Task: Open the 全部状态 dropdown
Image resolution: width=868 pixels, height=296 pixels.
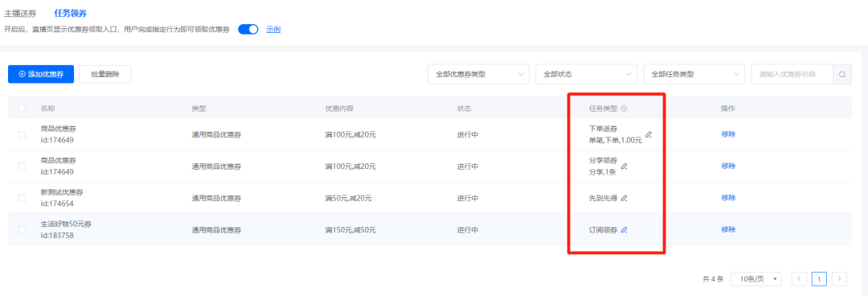Action: 586,74
